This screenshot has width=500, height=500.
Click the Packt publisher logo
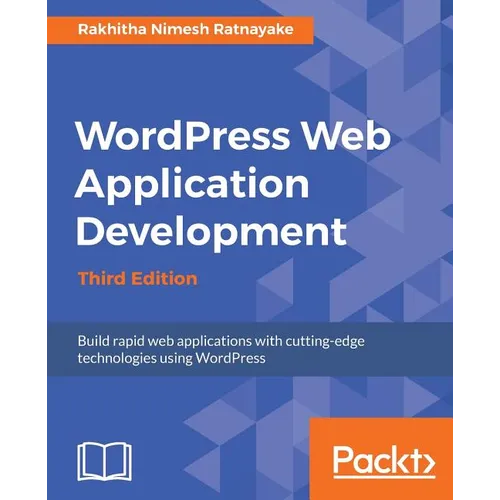click(384, 461)
